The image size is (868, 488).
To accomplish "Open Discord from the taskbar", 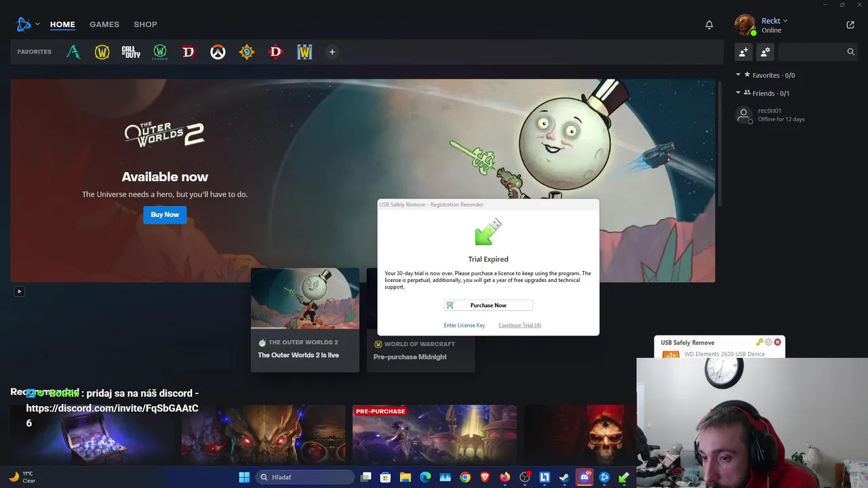I will point(584,477).
